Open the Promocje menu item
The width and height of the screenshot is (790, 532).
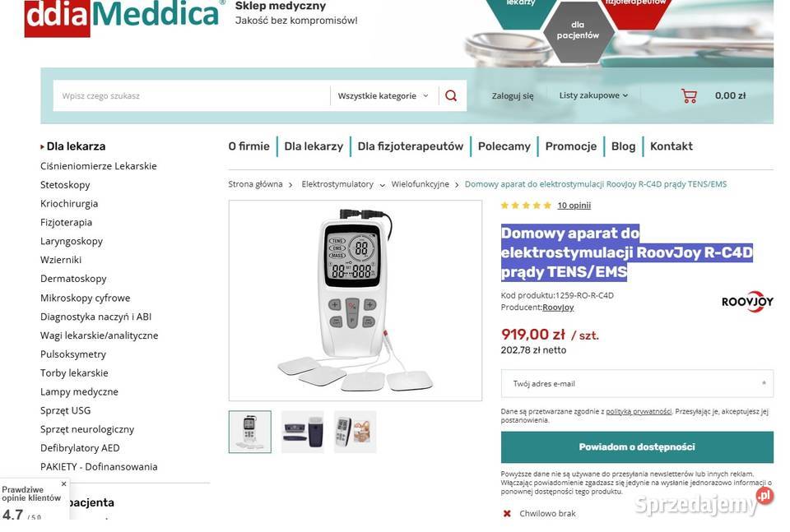(x=571, y=146)
